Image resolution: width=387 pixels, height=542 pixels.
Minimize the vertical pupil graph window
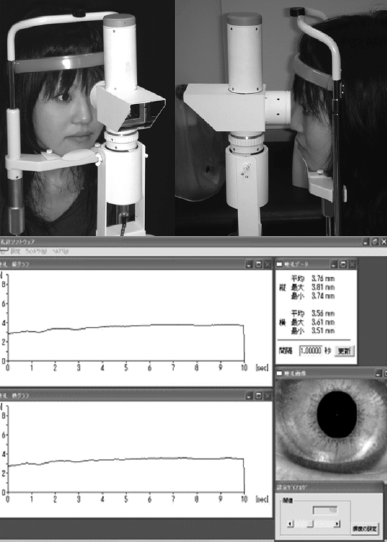[249, 265]
